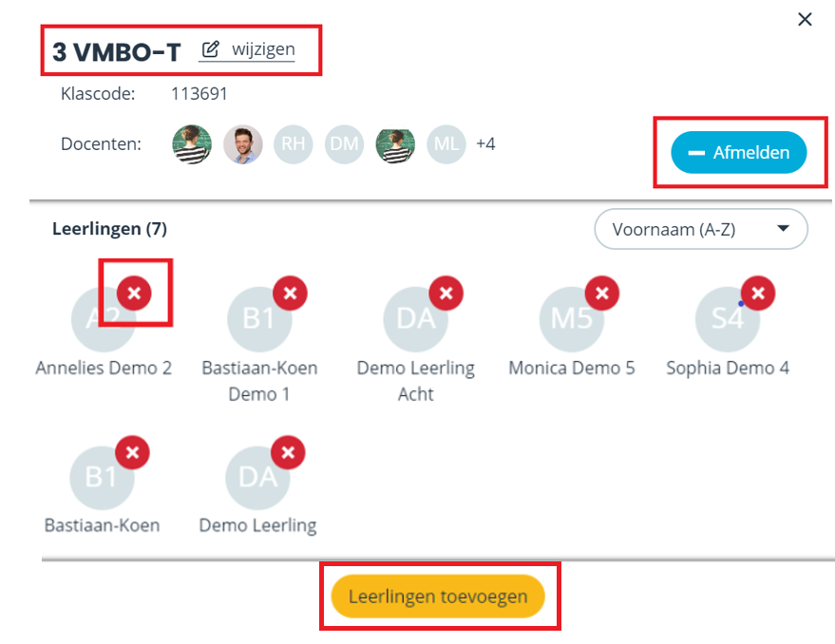Image resolution: width=835 pixels, height=644 pixels.
Task: Select the RH teacher avatar
Action: [x=293, y=143]
